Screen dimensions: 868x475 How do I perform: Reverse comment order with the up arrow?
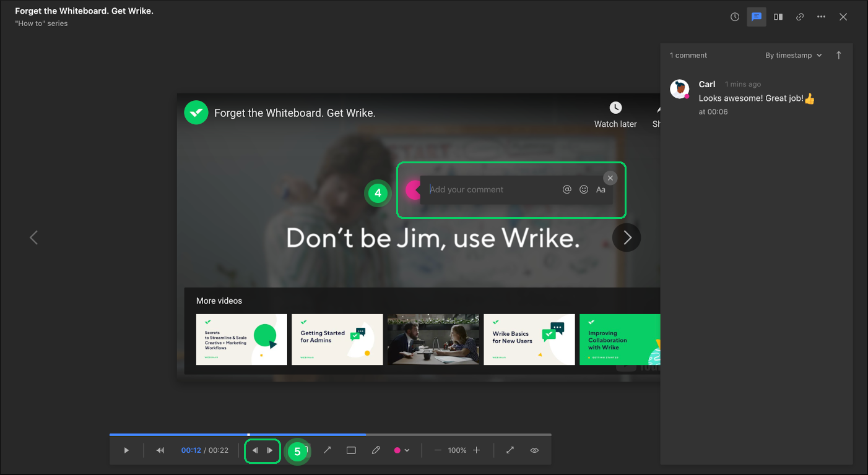839,55
